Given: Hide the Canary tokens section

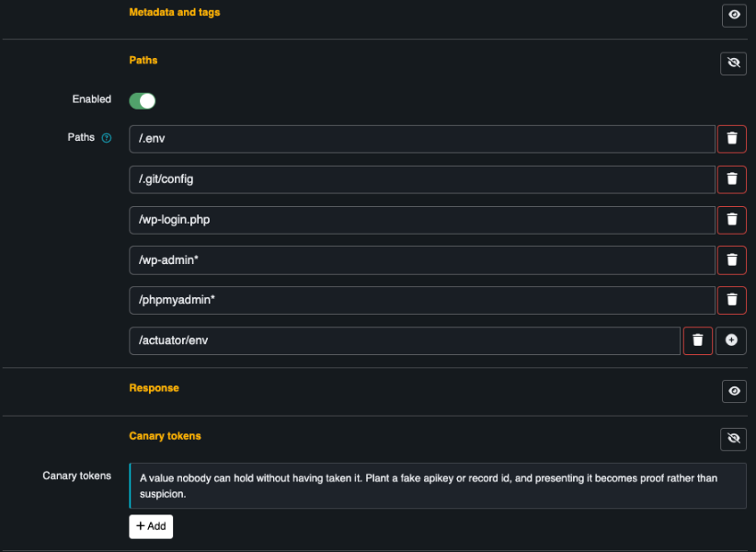Looking at the screenshot, I should [733, 439].
